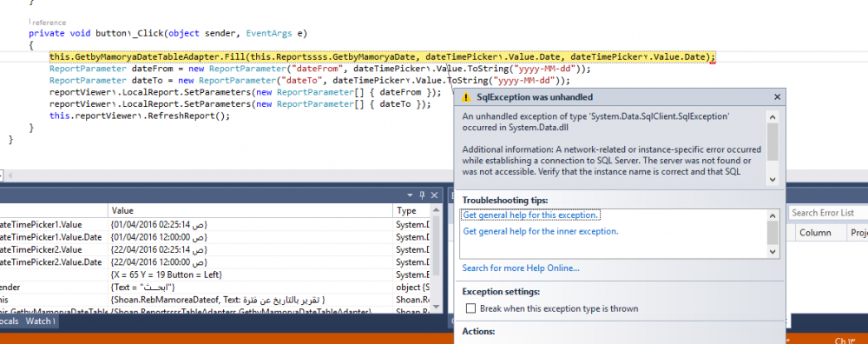Click the warning icon in SqlException title
Image resolution: width=868 pixels, height=344 pixels.
pos(467,97)
